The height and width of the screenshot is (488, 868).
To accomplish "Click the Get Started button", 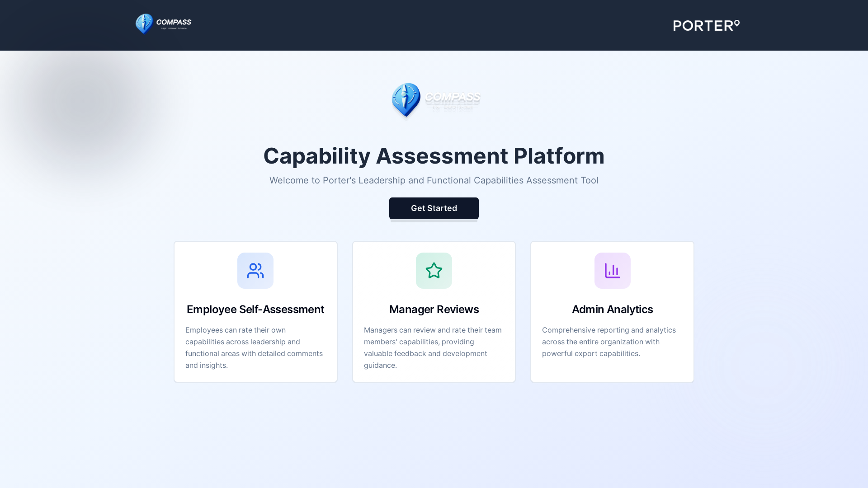I will (x=434, y=208).
